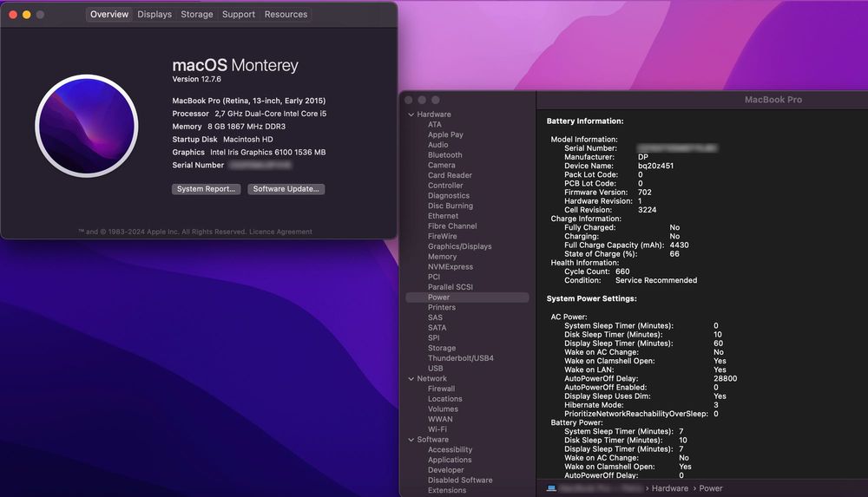This screenshot has width=868, height=497.
Task: Click the System Power Settings heading
Action: (591, 299)
